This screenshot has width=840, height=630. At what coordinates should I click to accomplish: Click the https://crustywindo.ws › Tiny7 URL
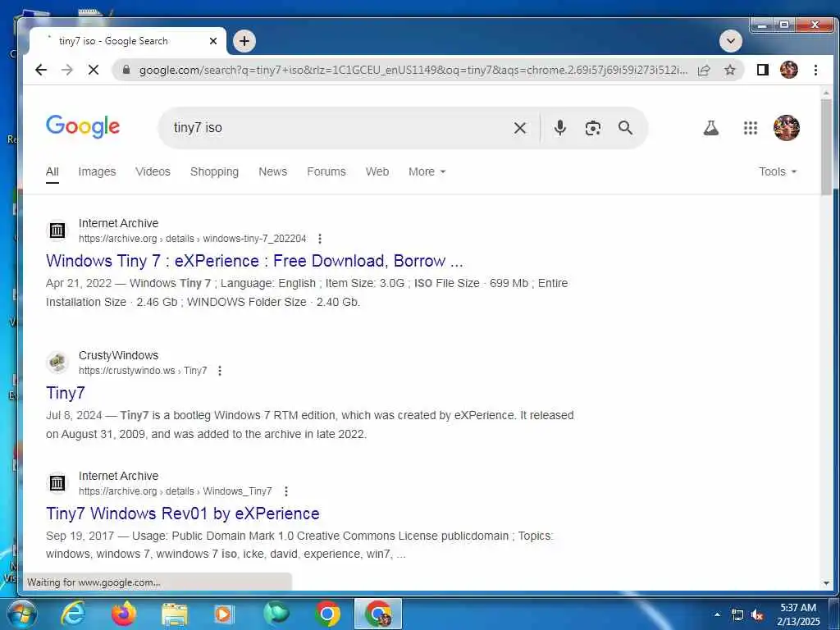[143, 371]
